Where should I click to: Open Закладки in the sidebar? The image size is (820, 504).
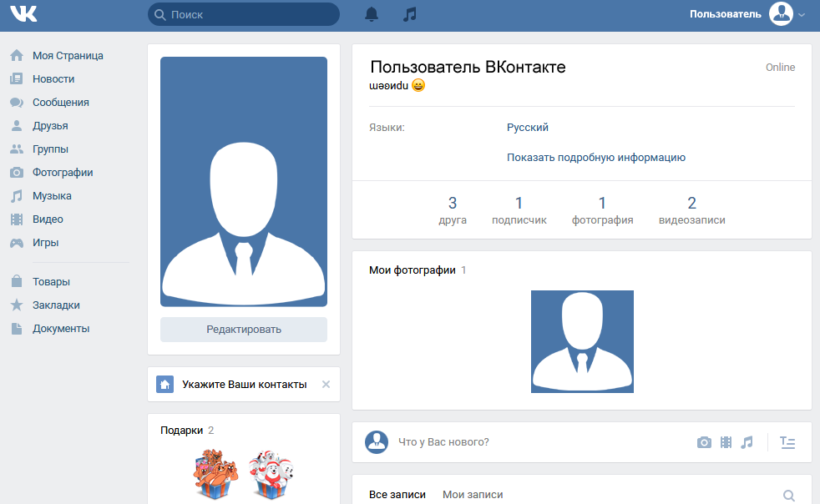point(56,305)
